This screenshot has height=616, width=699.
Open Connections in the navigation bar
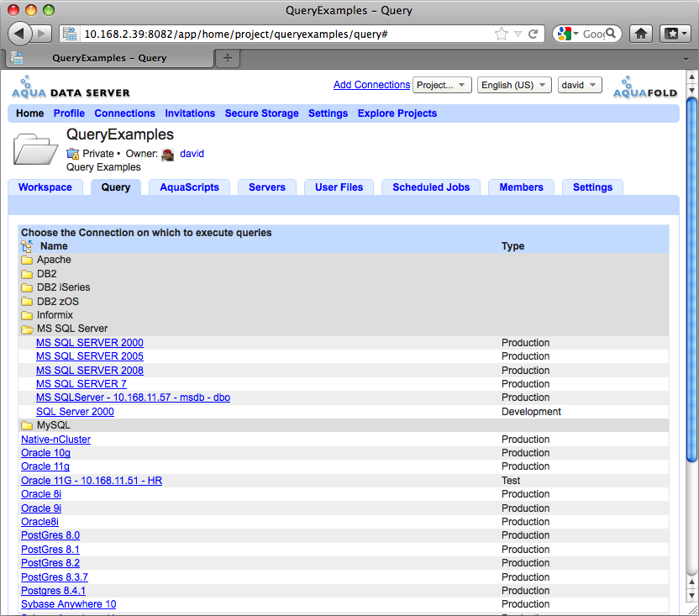coord(125,113)
